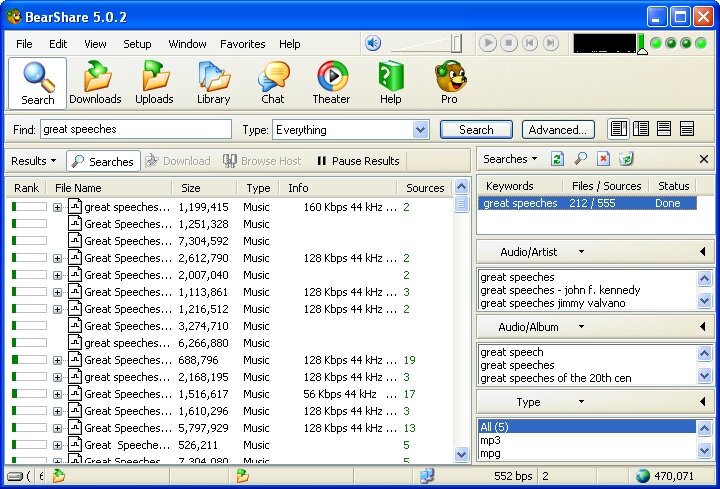Open the Audio/Artist filter dropdown

click(x=581, y=252)
